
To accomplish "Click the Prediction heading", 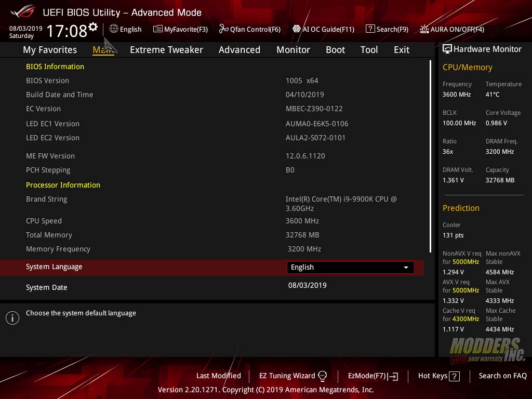I will (461, 208).
